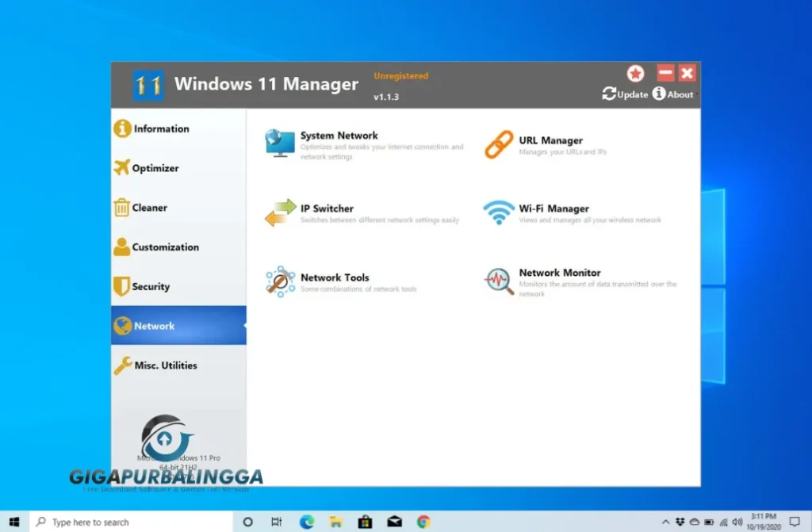Open the Information section
This screenshot has height=532, width=812.
tap(161, 128)
